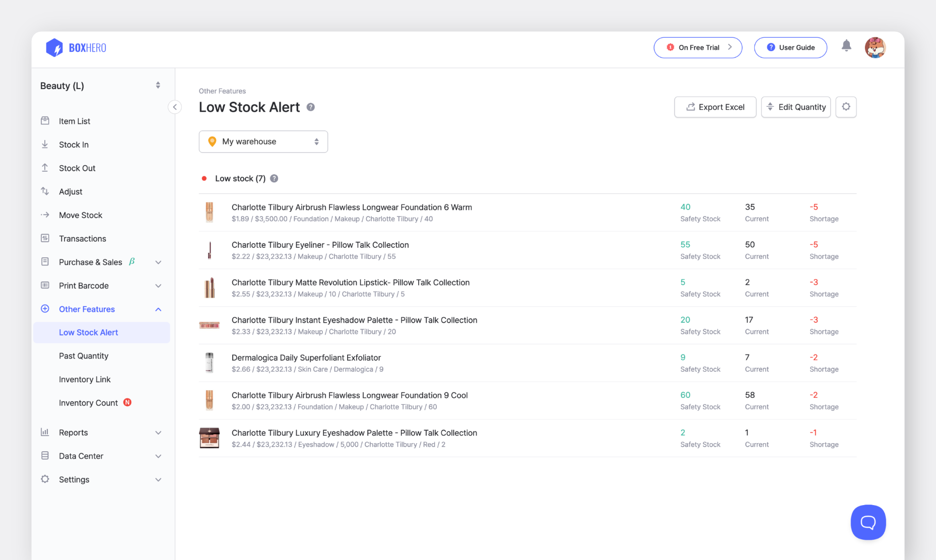936x560 pixels.
Task: Expand the Reports menu section
Action: (x=101, y=433)
